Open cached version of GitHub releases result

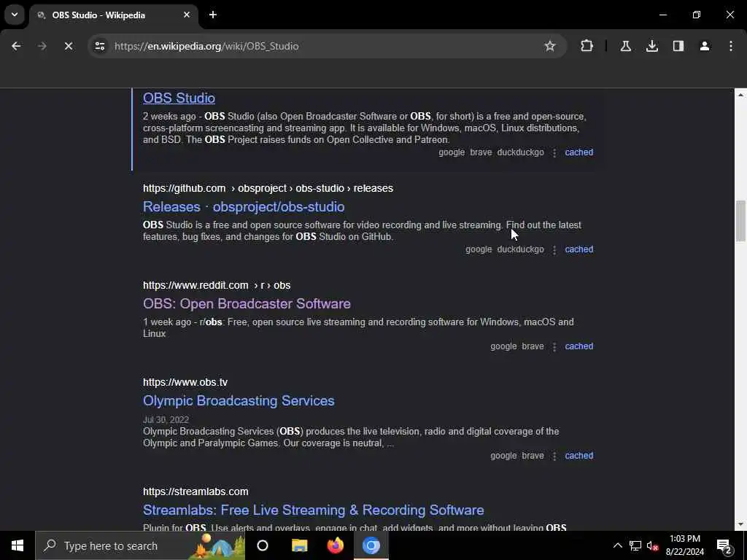[x=578, y=249]
